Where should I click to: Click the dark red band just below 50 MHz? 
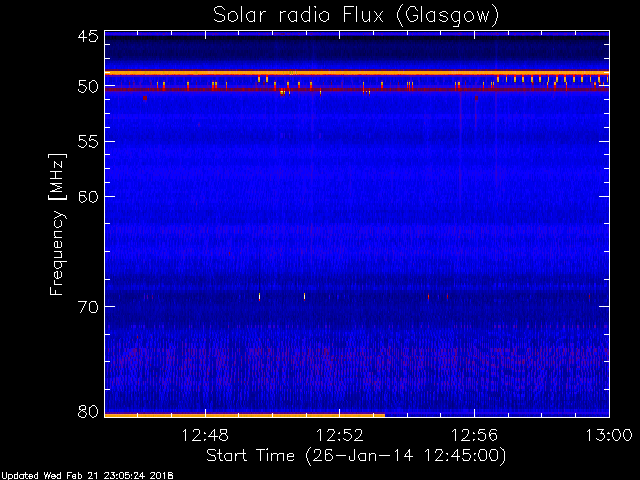click(x=357, y=89)
